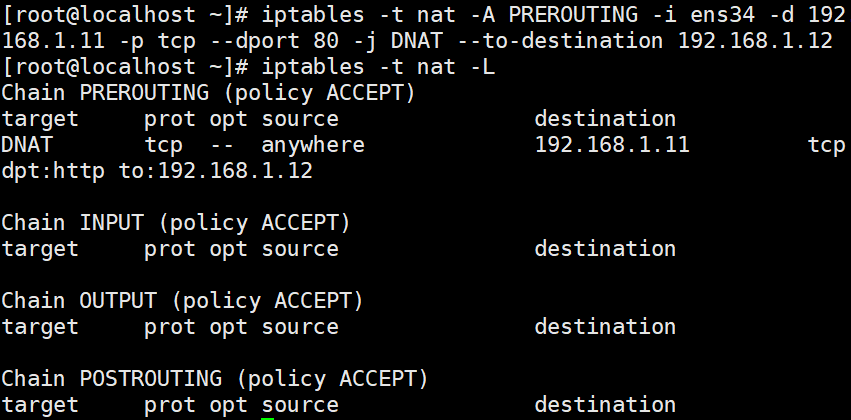This screenshot has width=851, height=420.
Task: Click the first root@localhost prompt
Action: [125, 15]
